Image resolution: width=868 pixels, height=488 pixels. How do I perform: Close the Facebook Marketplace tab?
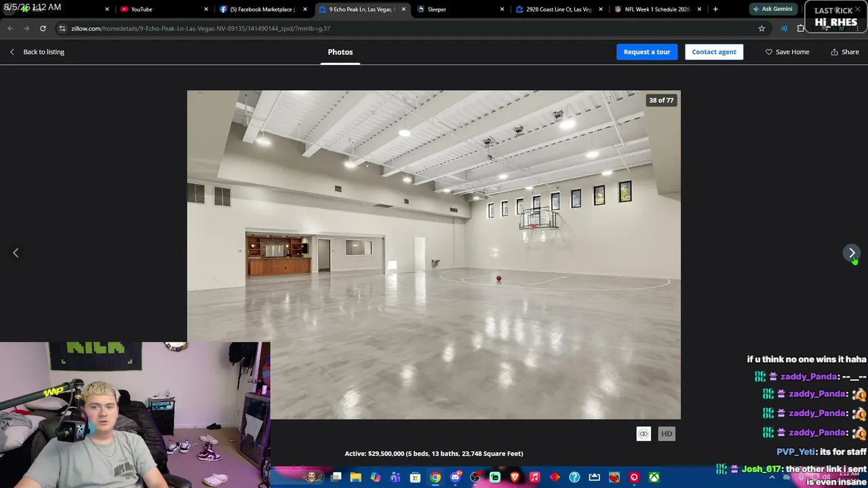point(305,9)
